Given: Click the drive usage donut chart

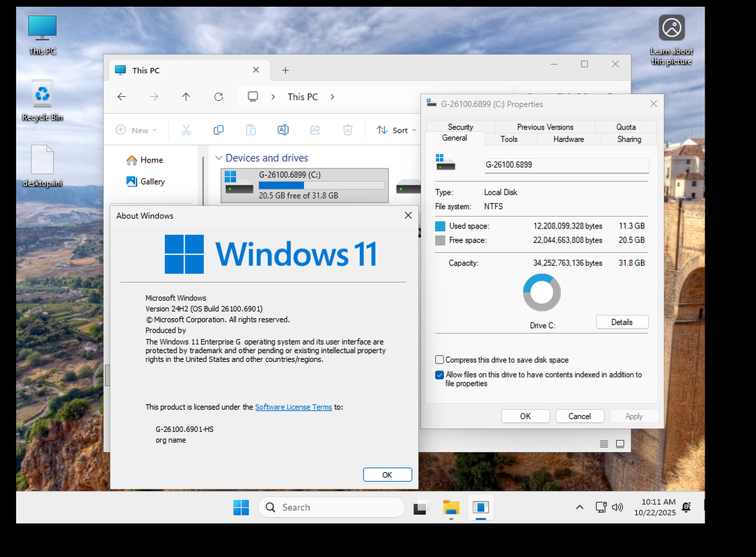Looking at the screenshot, I should click(542, 292).
